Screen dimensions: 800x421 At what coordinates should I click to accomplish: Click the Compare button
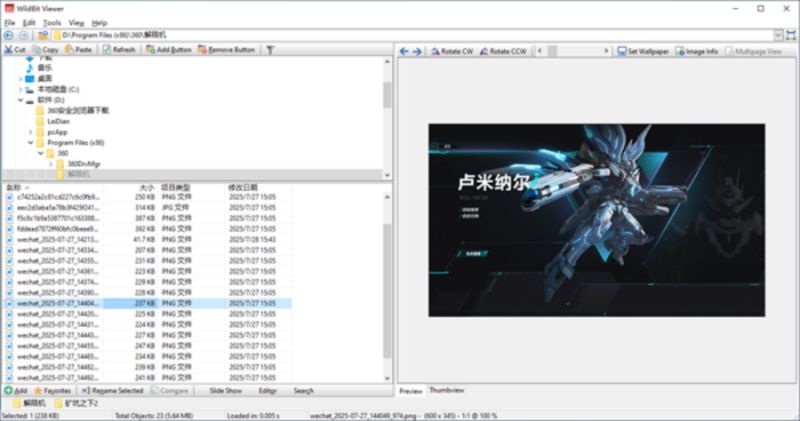[169, 390]
